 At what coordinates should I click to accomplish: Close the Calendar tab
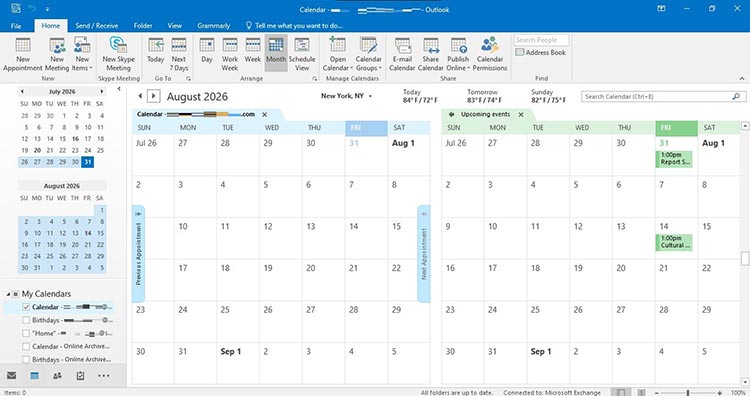tap(265, 115)
